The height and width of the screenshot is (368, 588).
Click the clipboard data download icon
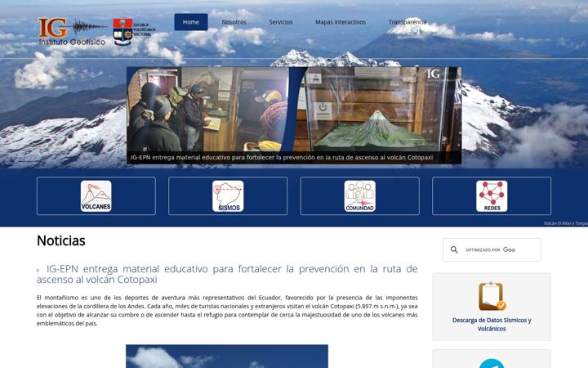(x=492, y=296)
